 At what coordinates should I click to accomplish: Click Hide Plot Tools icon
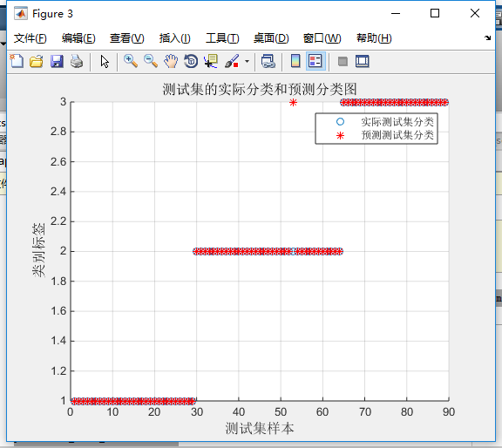[x=343, y=61]
